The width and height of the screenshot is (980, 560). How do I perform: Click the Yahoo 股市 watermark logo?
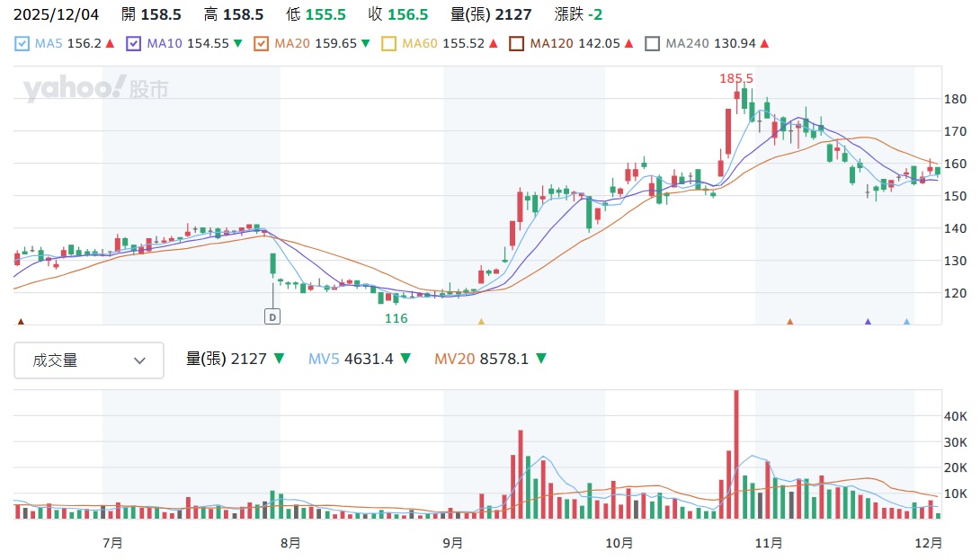coord(95,89)
